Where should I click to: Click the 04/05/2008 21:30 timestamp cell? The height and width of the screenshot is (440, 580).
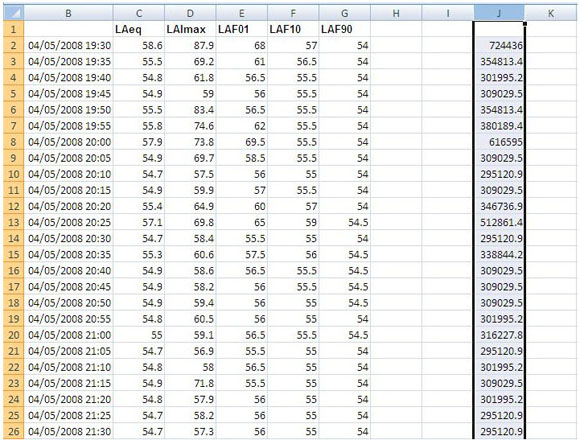[68, 431]
